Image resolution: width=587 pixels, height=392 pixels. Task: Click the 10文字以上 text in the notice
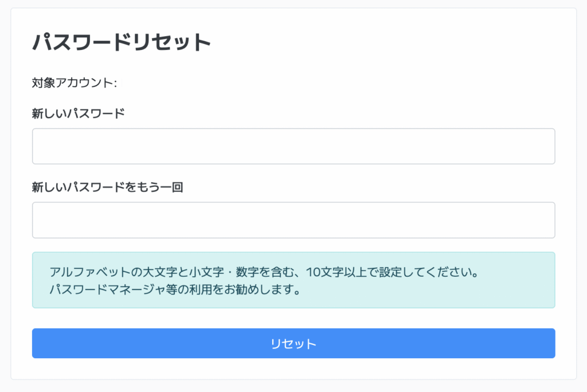(x=334, y=271)
